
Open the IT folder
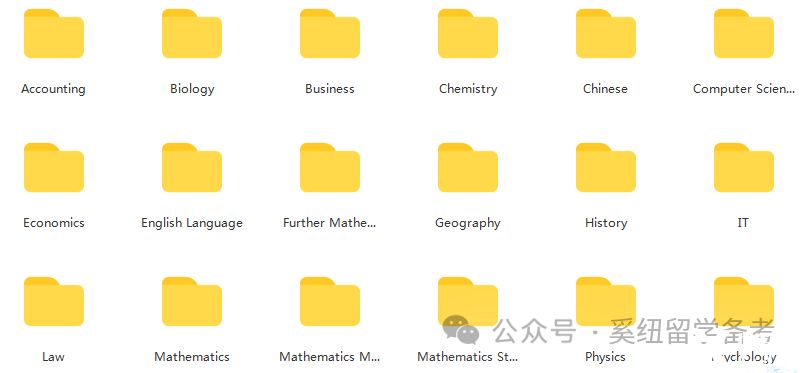coord(744,168)
